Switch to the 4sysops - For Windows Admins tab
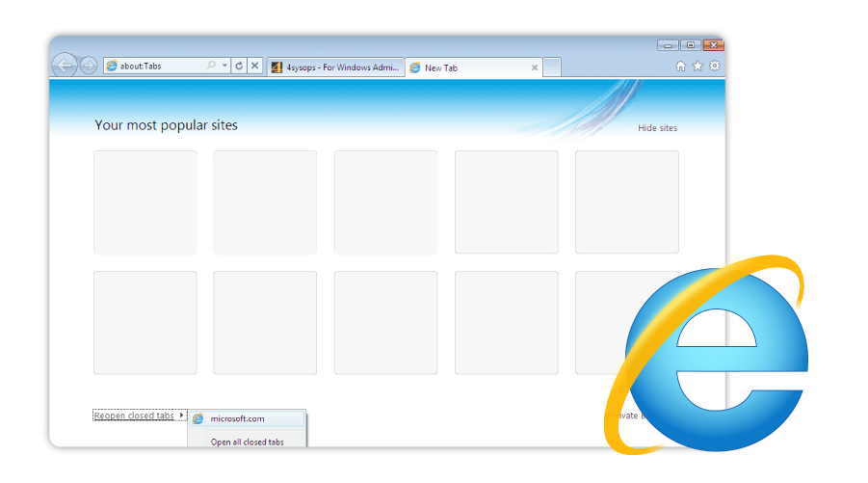This screenshot has height=483, width=868. click(x=335, y=67)
